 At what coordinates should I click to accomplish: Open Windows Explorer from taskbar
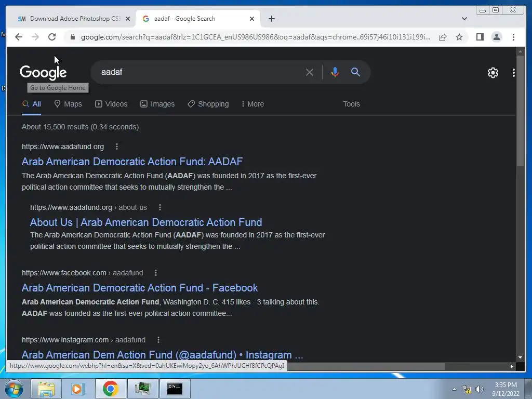pyautogui.click(x=46, y=389)
